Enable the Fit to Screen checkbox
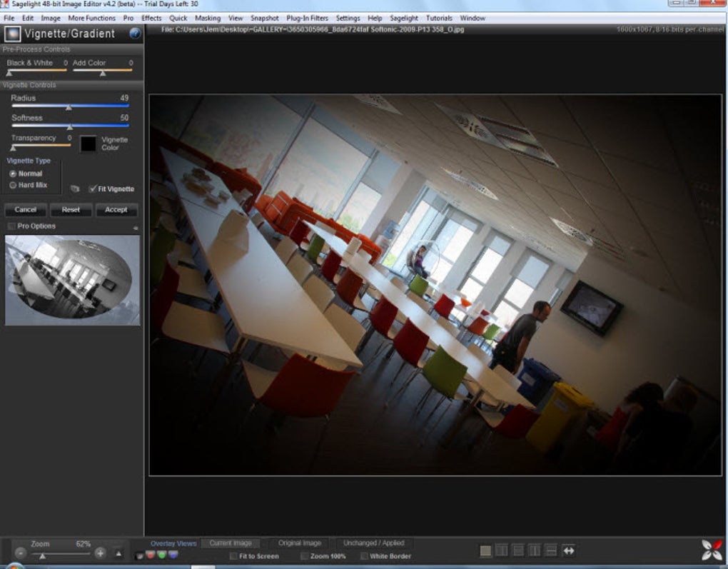Screen dimensions: 728x569 point(234,556)
